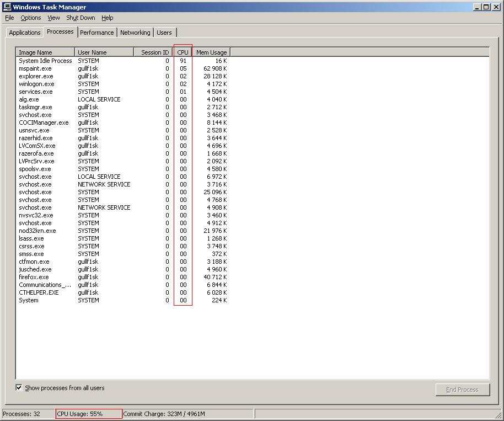Image resolution: width=504 pixels, height=421 pixels.
Task: Select the lsass.exe process
Action: pyautogui.click(x=123, y=238)
